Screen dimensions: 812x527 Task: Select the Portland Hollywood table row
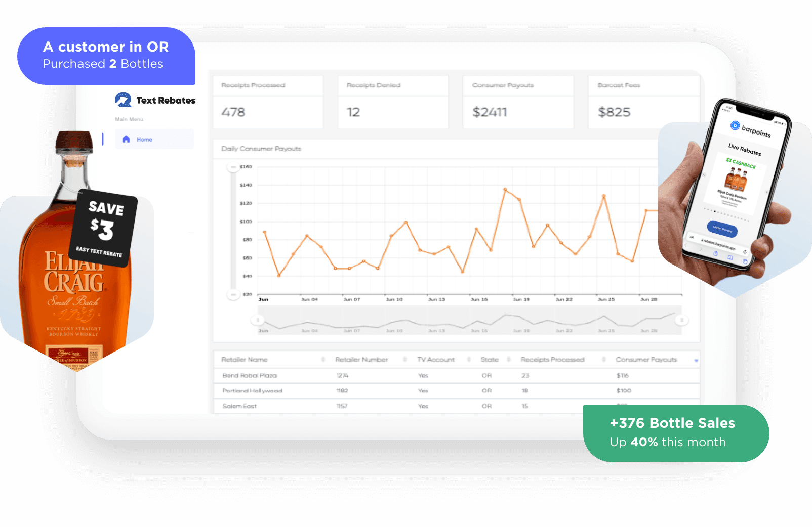pos(252,391)
